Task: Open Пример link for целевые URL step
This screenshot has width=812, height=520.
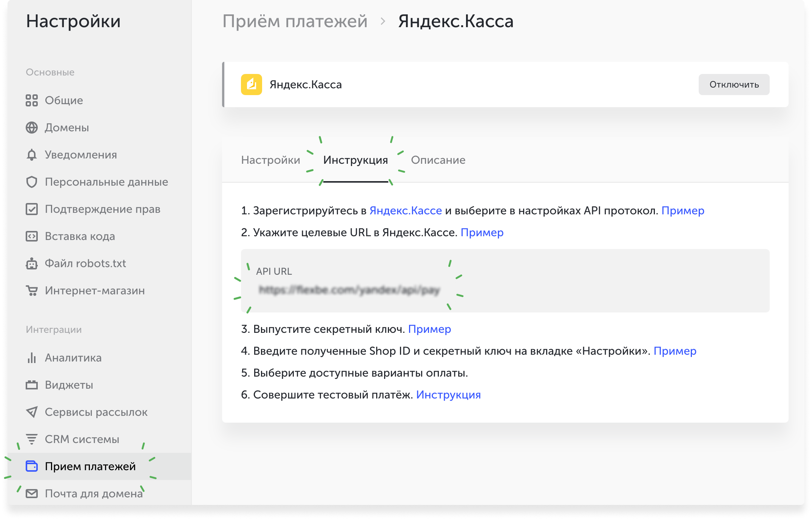Action: click(482, 232)
